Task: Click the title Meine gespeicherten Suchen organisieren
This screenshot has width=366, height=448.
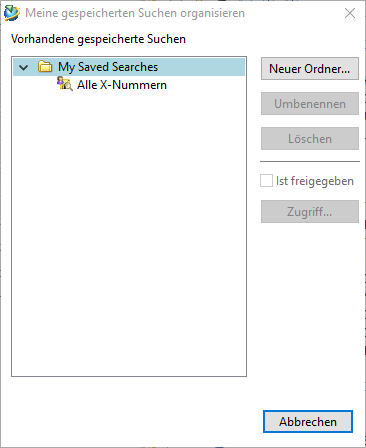Action: pyautogui.click(x=135, y=13)
